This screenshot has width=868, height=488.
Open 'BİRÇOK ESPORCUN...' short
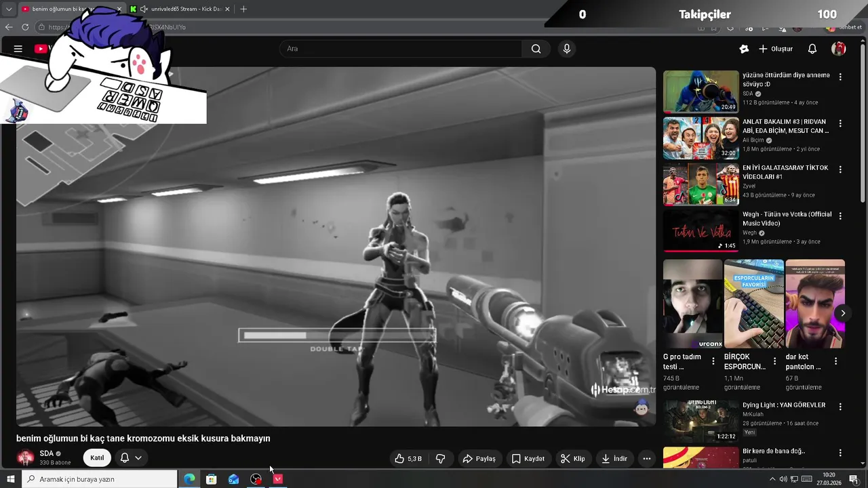753,304
